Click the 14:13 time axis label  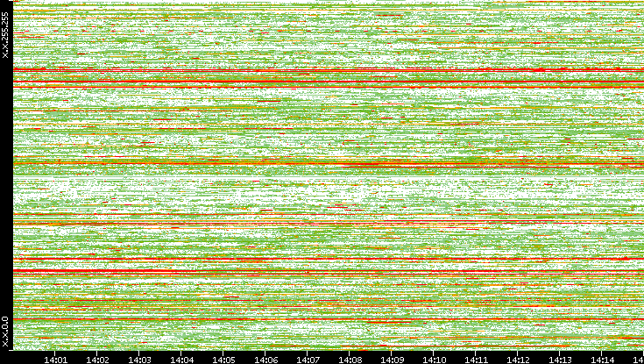point(560,360)
